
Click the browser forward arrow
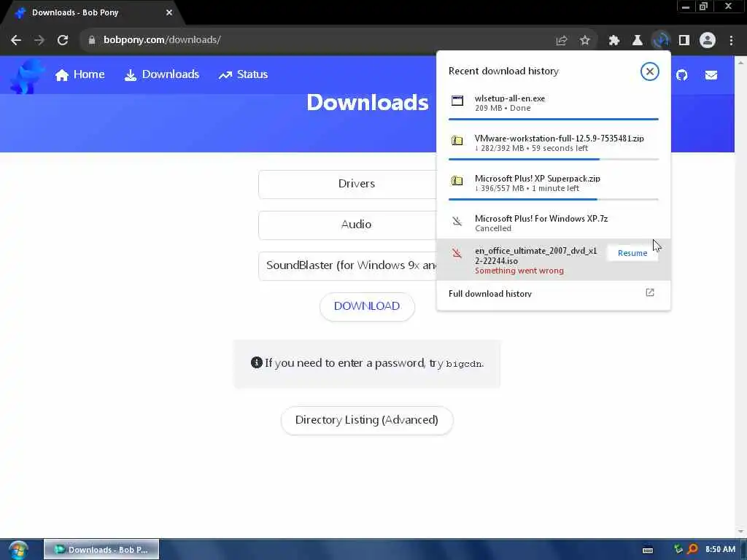pyautogui.click(x=39, y=40)
